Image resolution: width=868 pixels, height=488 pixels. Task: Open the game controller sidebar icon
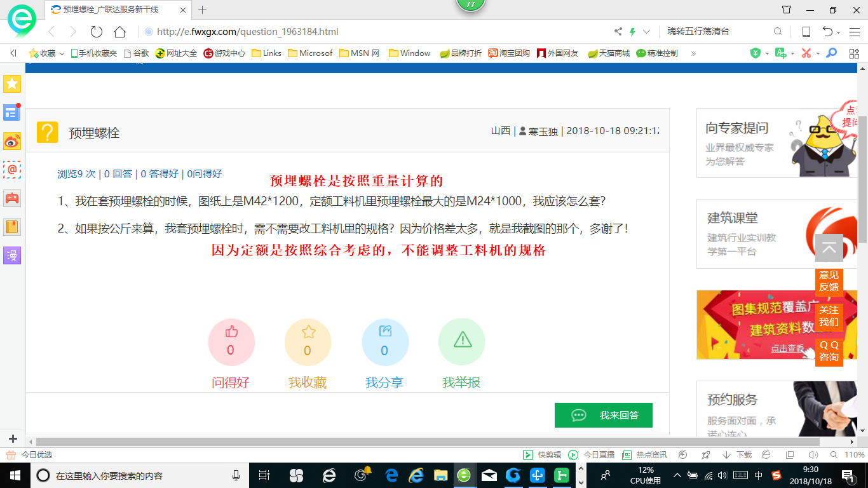(12, 198)
